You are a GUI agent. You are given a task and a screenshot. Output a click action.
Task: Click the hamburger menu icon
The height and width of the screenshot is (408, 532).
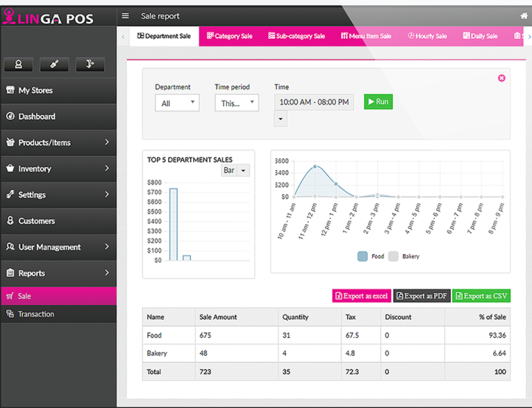(125, 15)
